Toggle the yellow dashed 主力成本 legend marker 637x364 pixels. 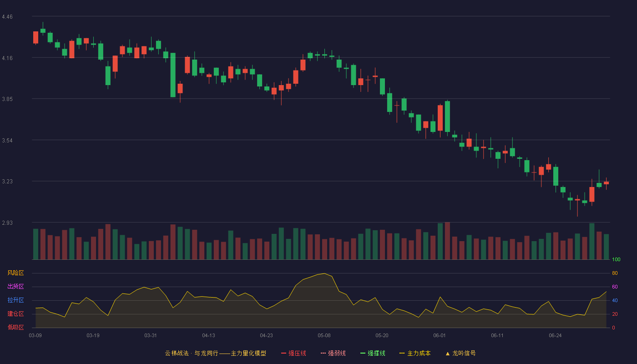pos(402,353)
